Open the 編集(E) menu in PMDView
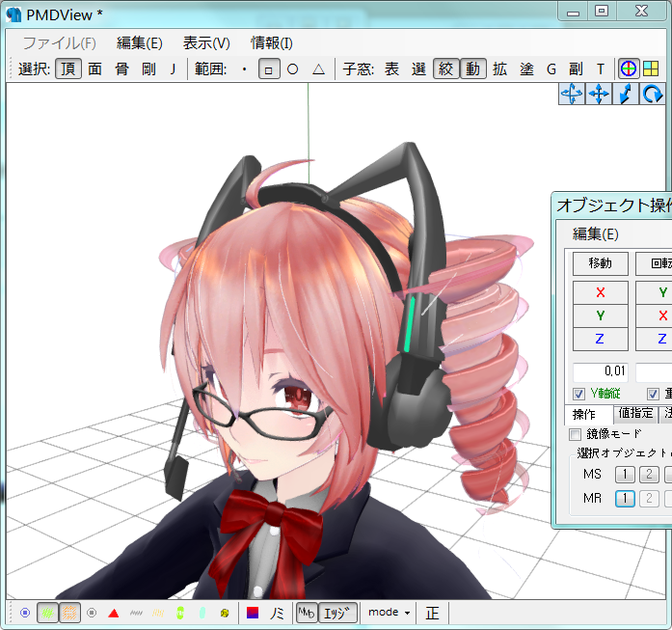 pos(139,42)
